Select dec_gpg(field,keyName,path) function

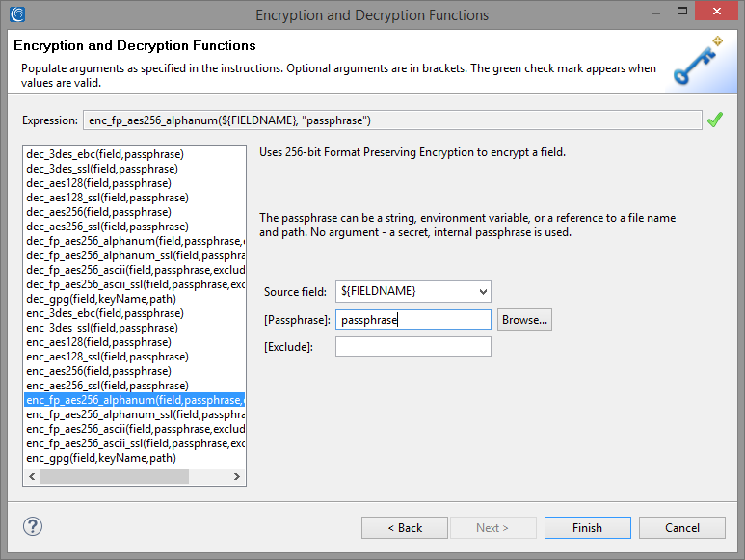point(101,299)
